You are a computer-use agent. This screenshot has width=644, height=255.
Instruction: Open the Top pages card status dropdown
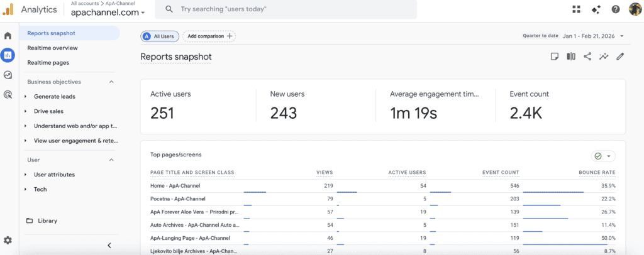tap(603, 156)
